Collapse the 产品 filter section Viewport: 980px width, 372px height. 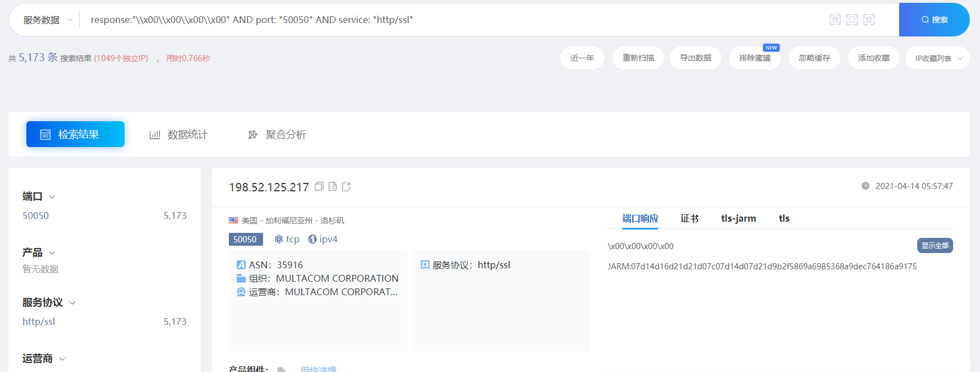(x=52, y=253)
